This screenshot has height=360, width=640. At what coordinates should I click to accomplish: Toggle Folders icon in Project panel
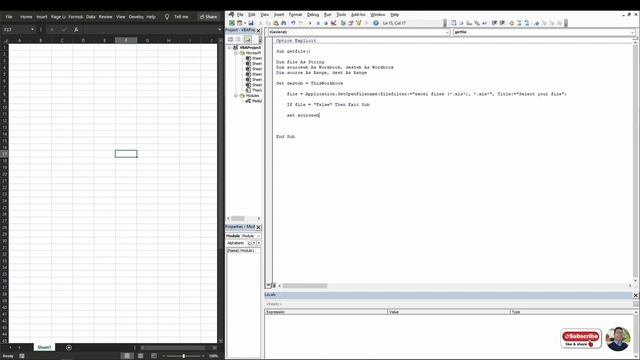pyautogui.click(x=248, y=39)
